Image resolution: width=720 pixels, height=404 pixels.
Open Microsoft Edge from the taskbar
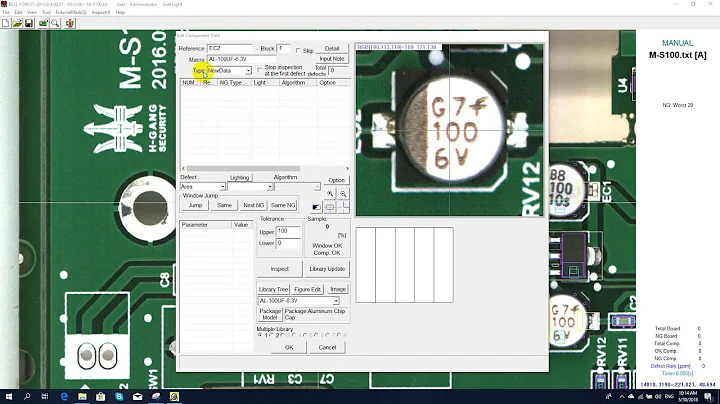[x=64, y=397]
